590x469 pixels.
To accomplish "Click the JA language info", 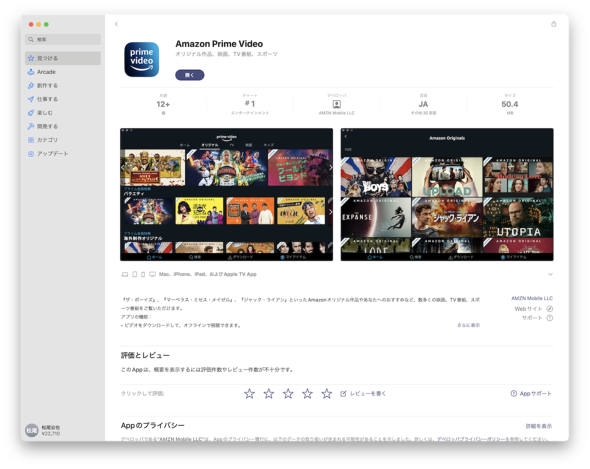I will (423, 104).
